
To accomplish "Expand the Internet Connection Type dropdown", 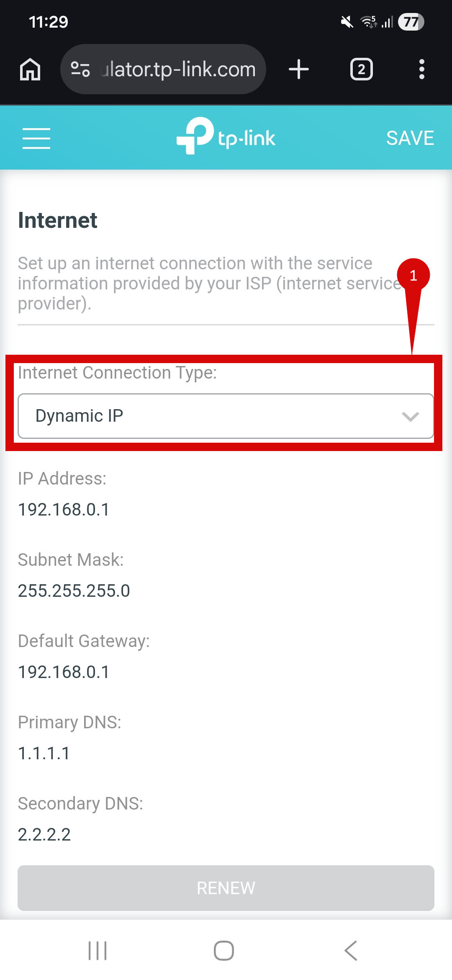I will tap(226, 416).
